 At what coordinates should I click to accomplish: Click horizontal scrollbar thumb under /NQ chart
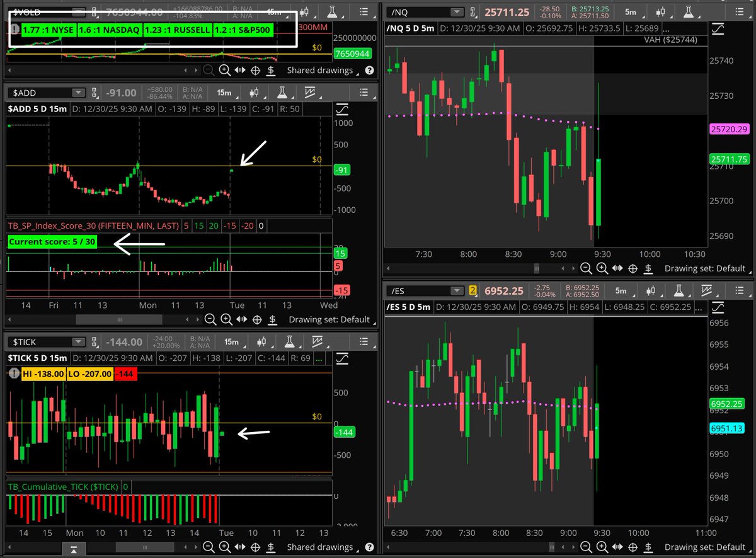coord(536,268)
